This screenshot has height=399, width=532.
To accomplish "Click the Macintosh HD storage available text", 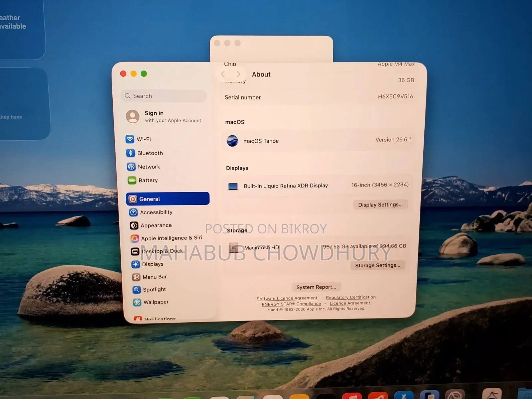I will [x=364, y=246].
